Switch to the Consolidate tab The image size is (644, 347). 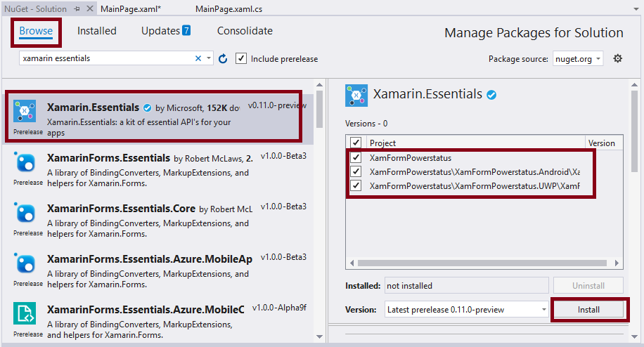click(x=245, y=31)
